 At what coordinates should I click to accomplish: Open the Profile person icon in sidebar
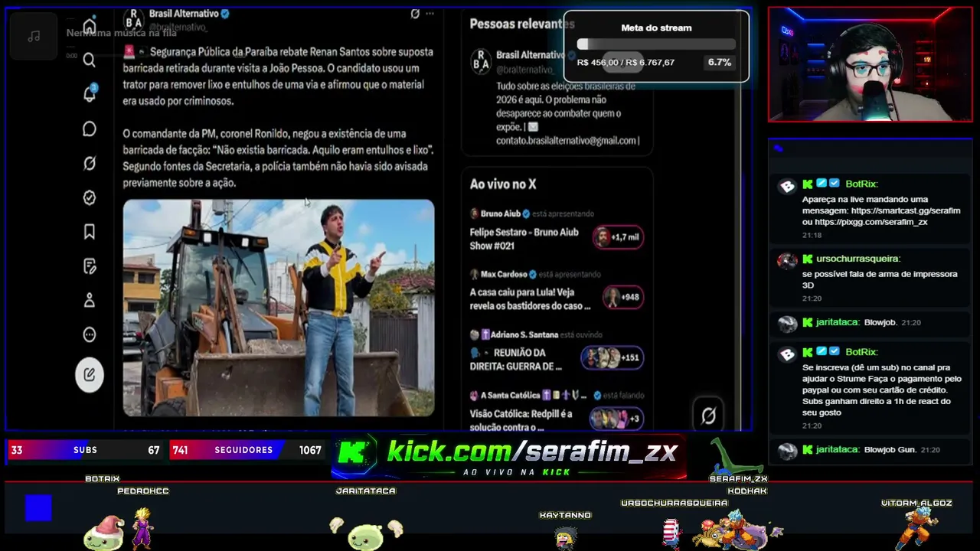pyautogui.click(x=90, y=300)
